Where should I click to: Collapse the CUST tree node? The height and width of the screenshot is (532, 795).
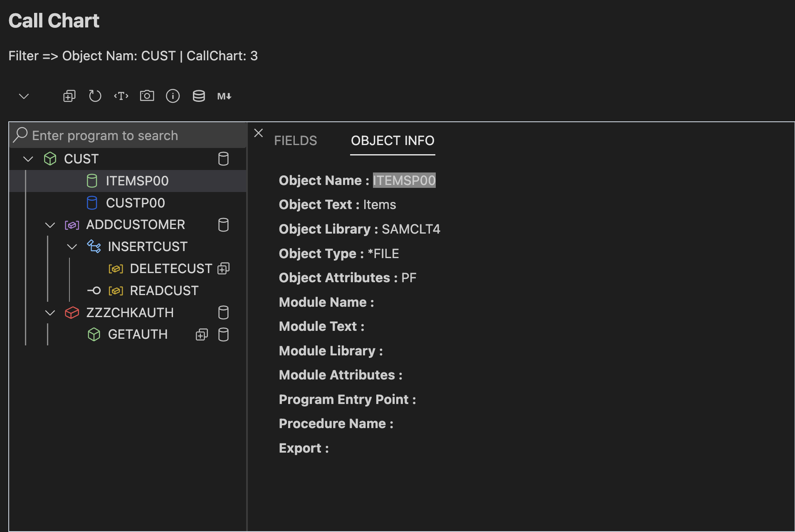[x=28, y=159]
